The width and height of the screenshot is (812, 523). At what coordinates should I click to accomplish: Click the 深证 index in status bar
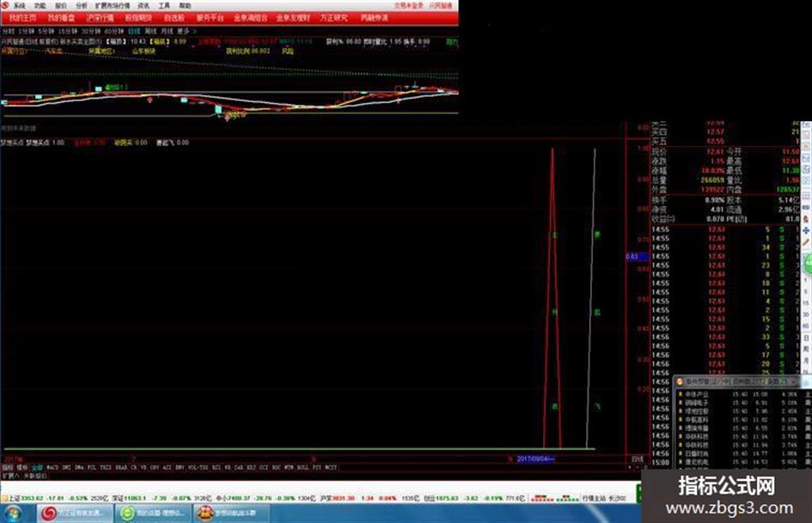click(x=161, y=498)
